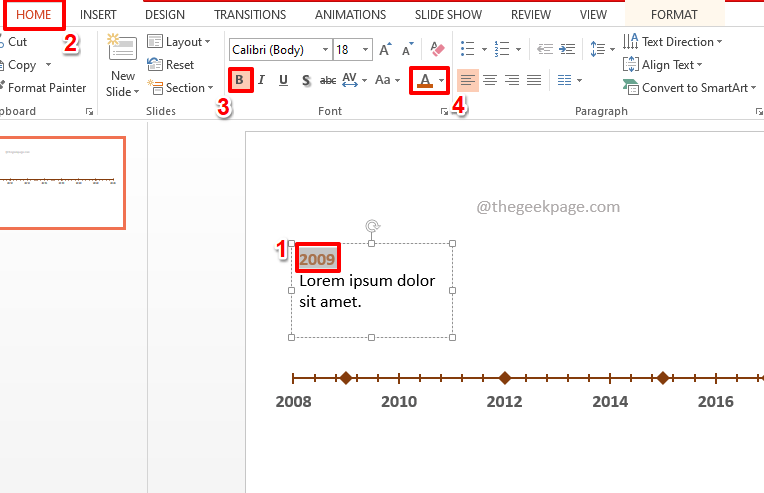Toggle Italic formatting button
This screenshot has width=764, height=493.
click(261, 80)
